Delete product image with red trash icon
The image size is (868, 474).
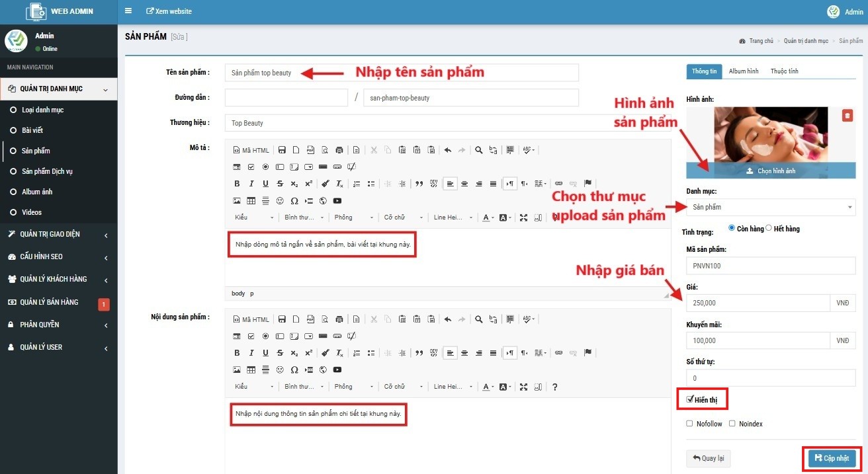pyautogui.click(x=847, y=116)
